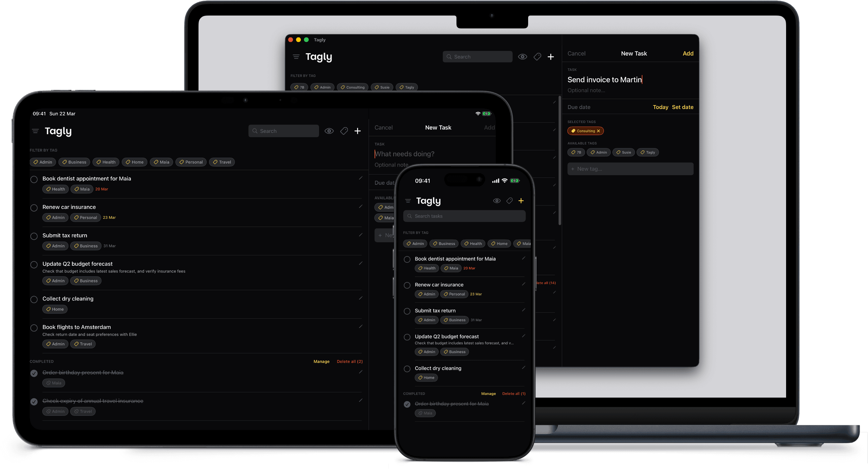Mark "Submit tax return" as complete on iPad

point(34,236)
